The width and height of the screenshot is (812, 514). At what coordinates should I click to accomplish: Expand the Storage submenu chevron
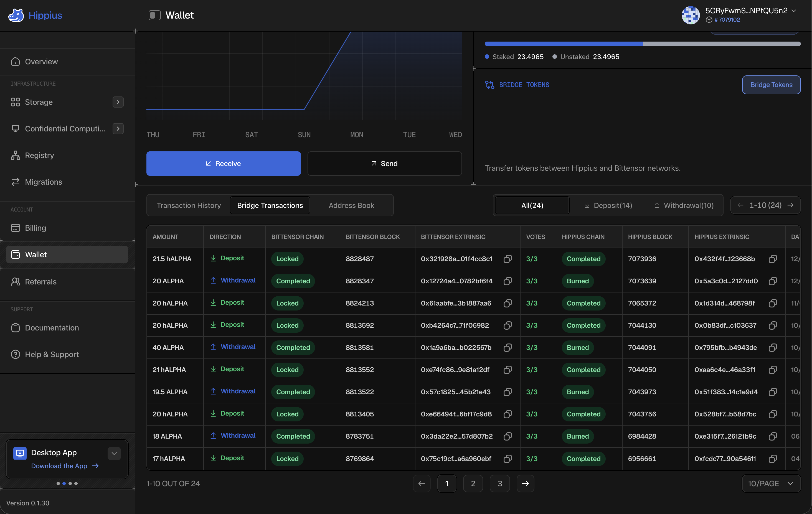118,102
